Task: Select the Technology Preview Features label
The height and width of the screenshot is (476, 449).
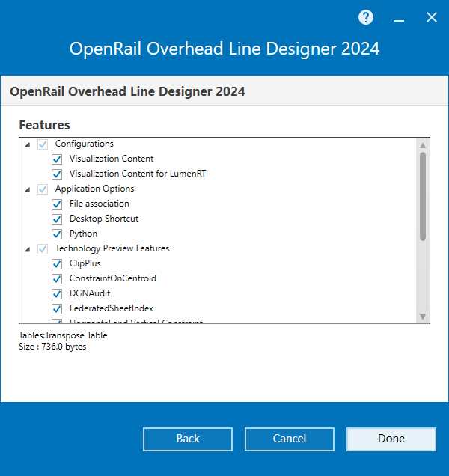Action: (112, 248)
